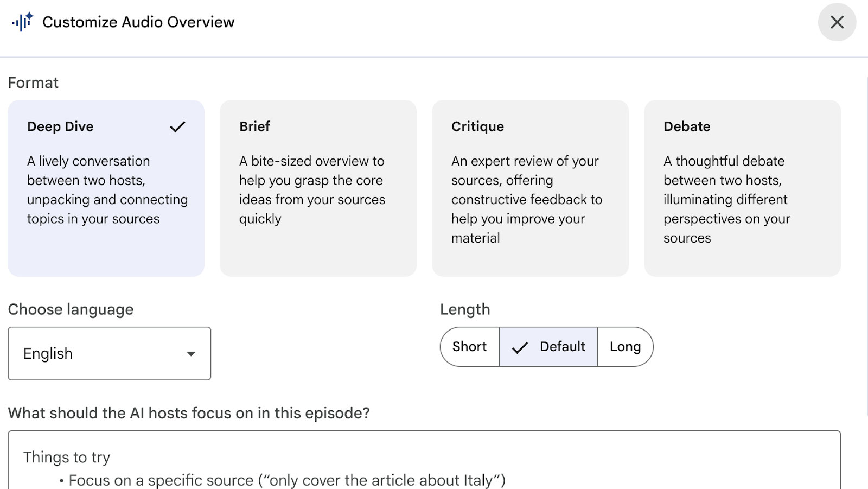Image resolution: width=868 pixels, height=489 pixels.
Task: Click the language dropdown arrow
Action: pos(191,354)
